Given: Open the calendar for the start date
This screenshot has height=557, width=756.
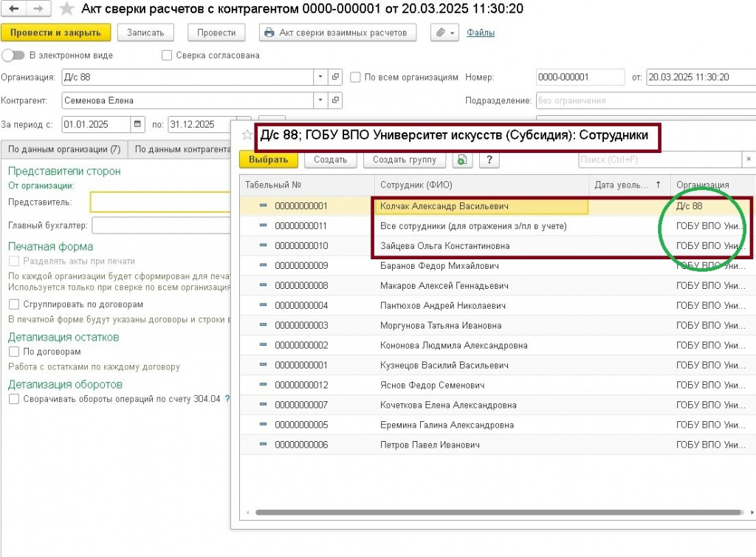Looking at the screenshot, I should point(137,124).
